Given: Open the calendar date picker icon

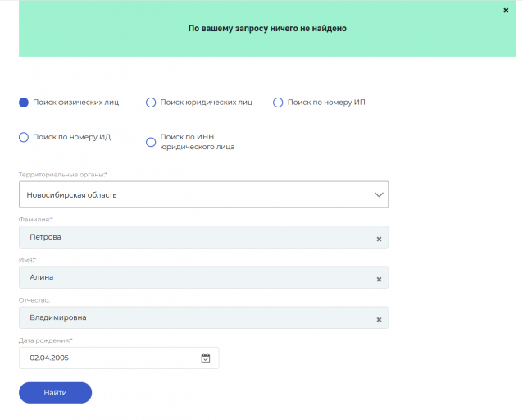Looking at the screenshot, I should (206, 358).
